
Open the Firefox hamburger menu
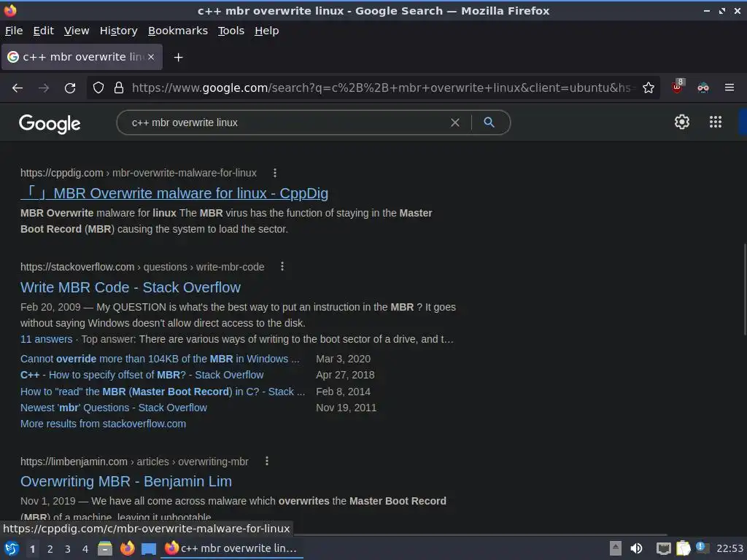[729, 87]
